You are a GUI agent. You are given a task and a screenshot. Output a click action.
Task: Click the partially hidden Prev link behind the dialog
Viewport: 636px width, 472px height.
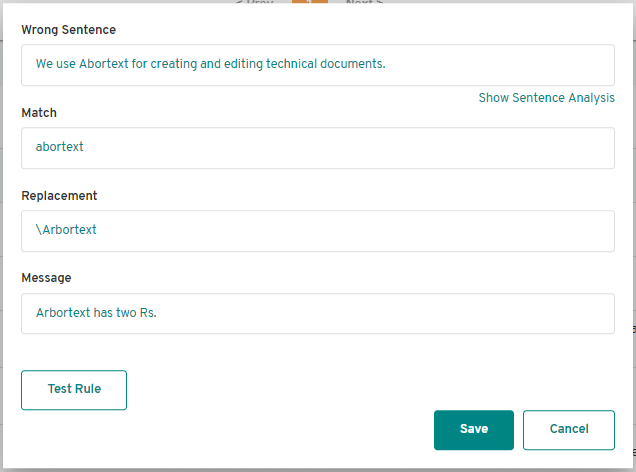[x=254, y=2]
